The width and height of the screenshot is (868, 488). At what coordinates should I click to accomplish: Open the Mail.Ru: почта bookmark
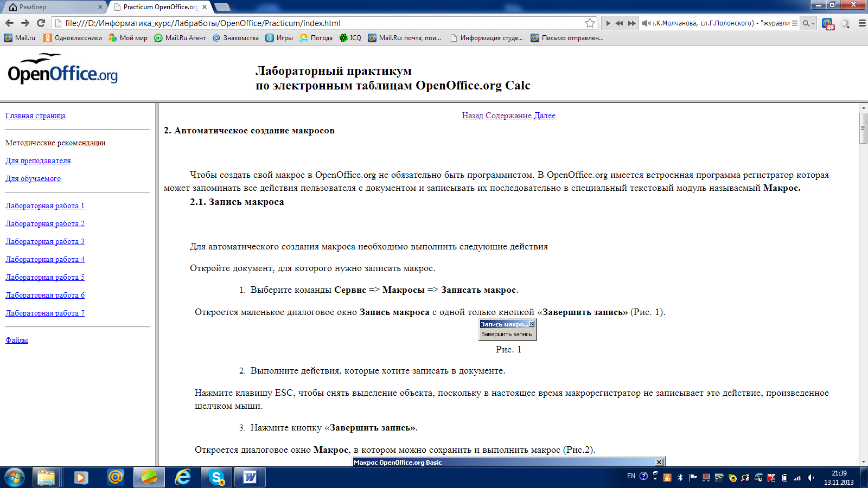[405, 38]
